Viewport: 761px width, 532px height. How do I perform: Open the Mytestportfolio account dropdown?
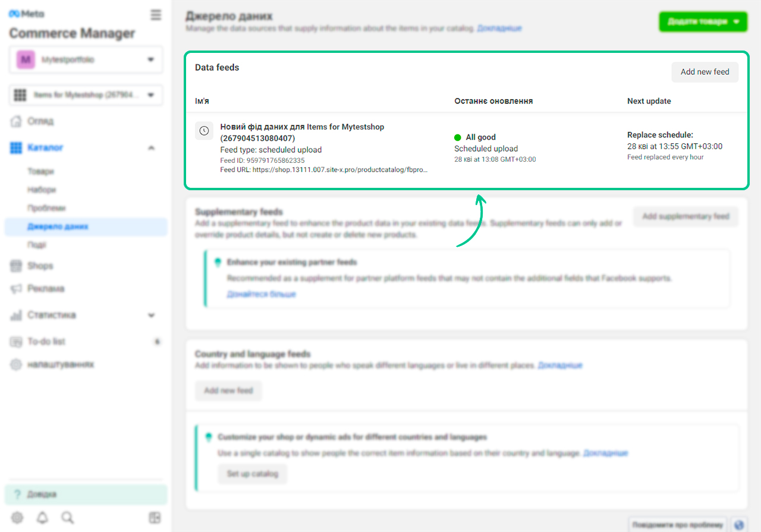[86, 60]
